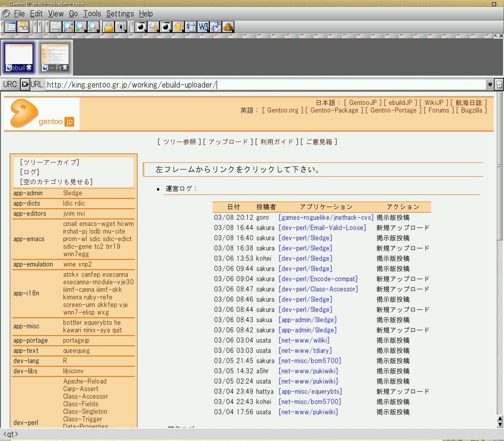Click the URC label button

point(10,85)
